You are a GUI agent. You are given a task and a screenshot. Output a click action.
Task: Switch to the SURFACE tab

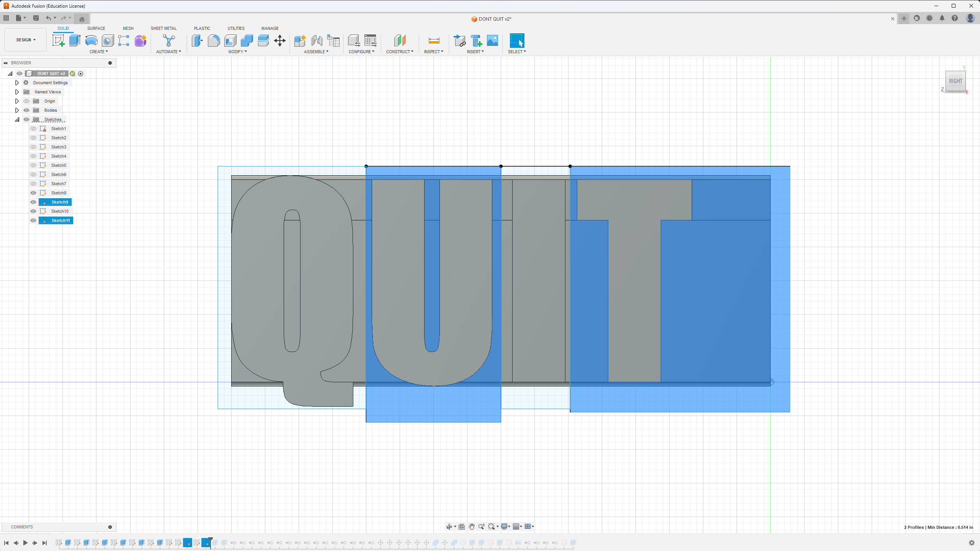pyautogui.click(x=96, y=28)
